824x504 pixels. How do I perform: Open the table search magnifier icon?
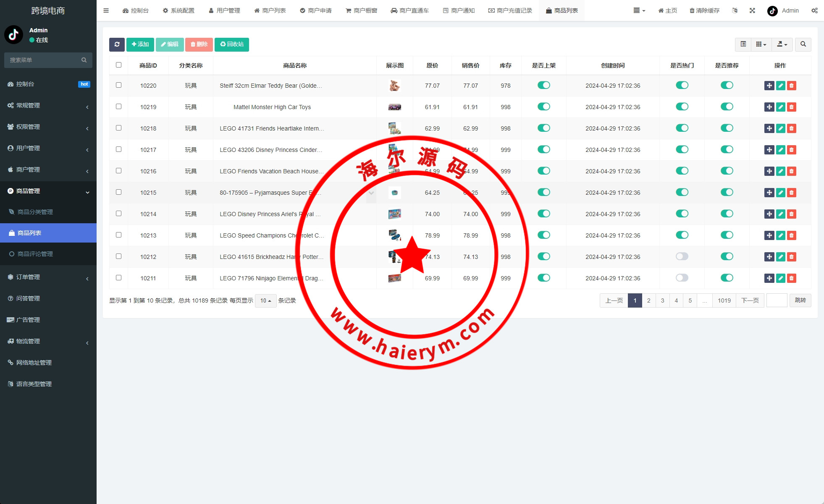(803, 44)
